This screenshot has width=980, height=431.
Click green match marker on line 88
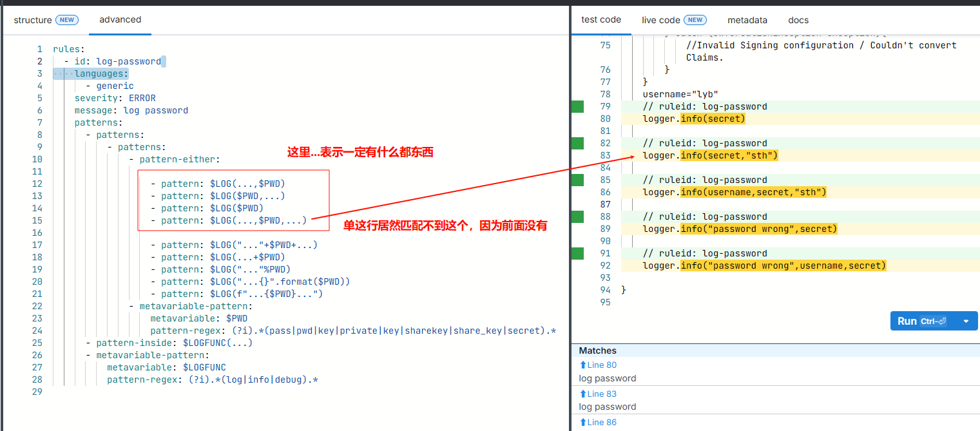(x=577, y=216)
